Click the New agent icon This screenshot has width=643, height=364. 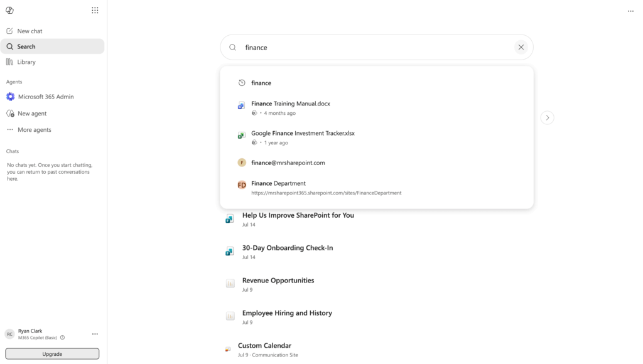point(10,113)
